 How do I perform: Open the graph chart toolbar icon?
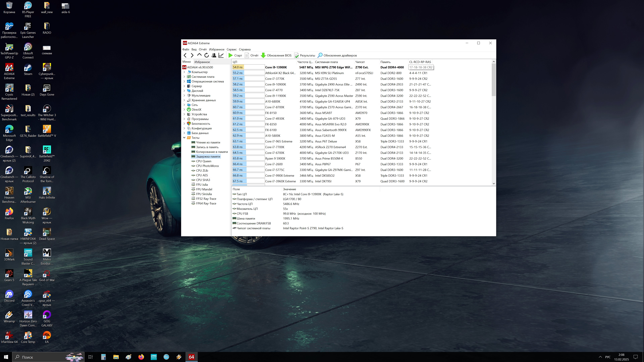tap(221, 55)
